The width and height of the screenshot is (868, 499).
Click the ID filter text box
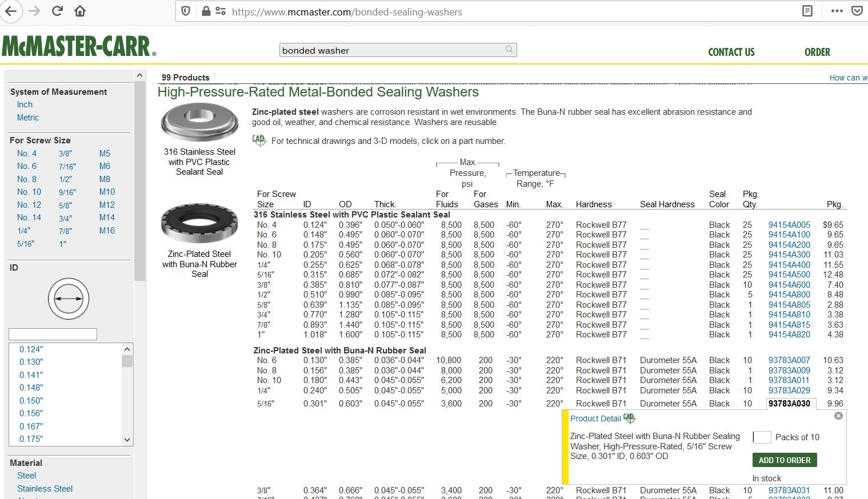click(53, 334)
